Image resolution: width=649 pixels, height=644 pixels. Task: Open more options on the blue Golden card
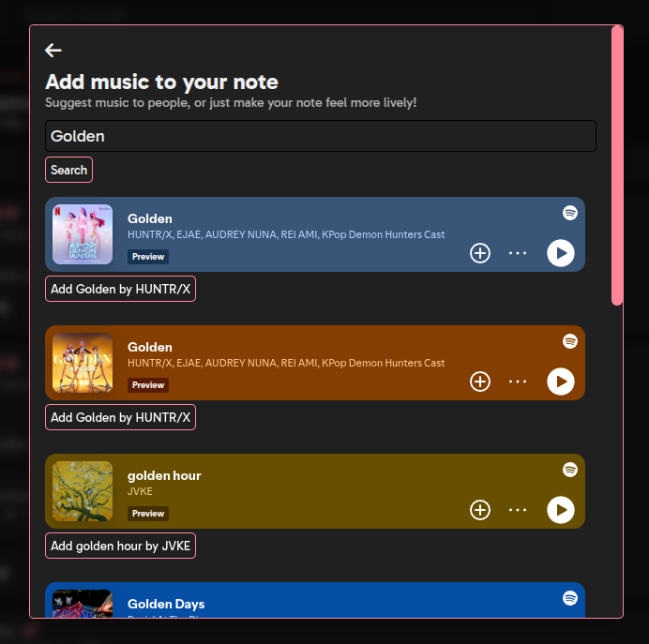point(518,253)
